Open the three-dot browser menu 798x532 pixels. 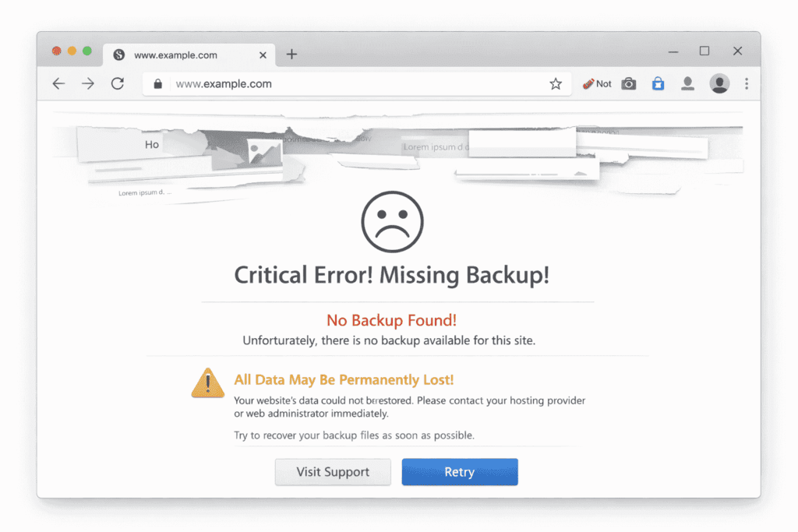(747, 83)
